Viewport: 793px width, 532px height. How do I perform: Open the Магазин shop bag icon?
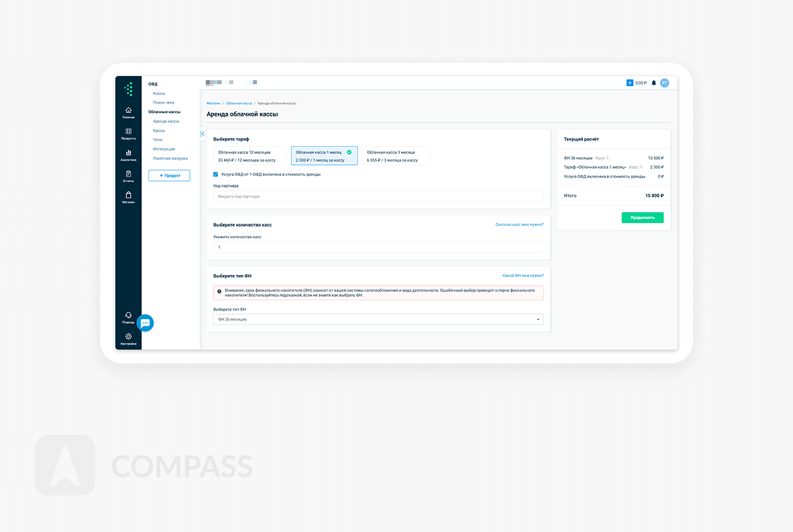point(128,195)
